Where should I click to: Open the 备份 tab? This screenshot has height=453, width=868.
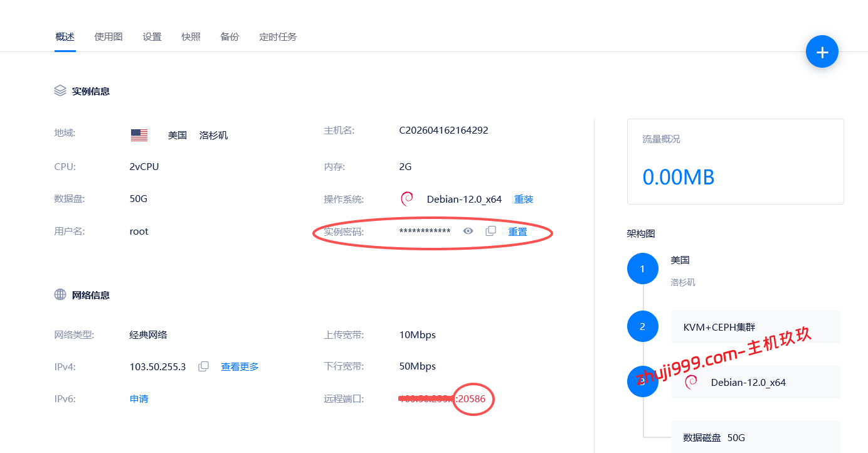tap(230, 36)
